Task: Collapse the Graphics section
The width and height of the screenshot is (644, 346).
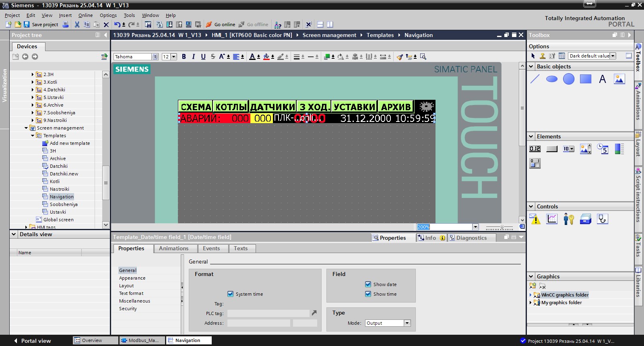Action: point(531,276)
